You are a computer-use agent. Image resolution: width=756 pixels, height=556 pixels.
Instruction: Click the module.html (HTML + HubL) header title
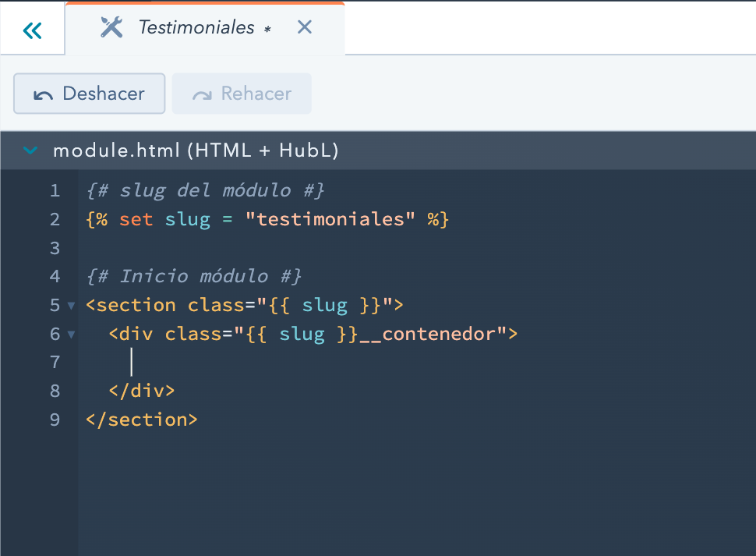click(196, 151)
